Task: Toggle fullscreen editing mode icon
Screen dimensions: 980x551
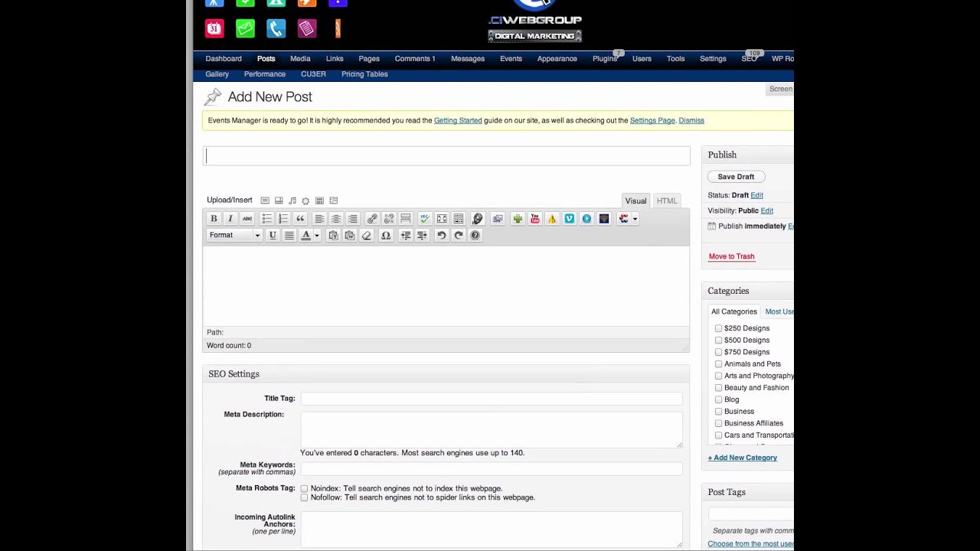Action: (x=442, y=219)
